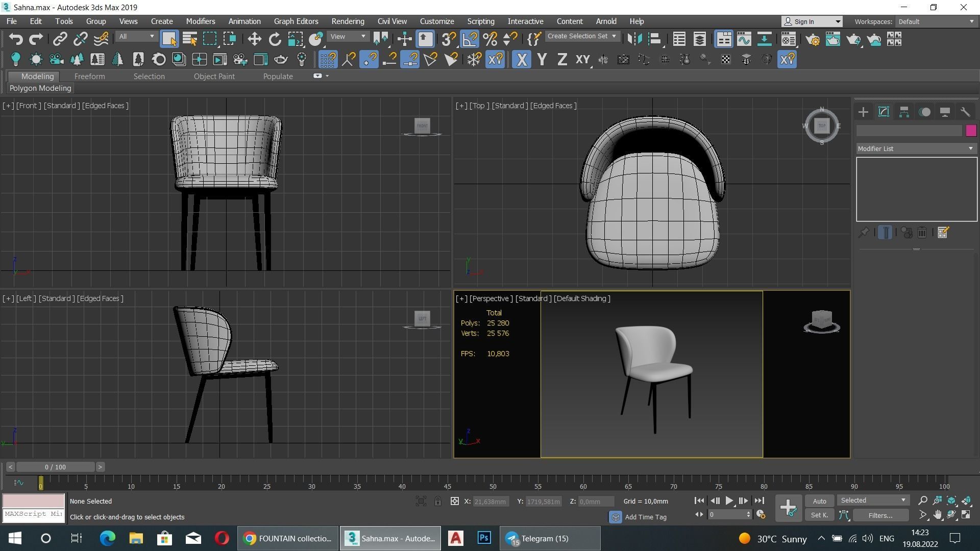Open the Rendering menu

point(348,21)
